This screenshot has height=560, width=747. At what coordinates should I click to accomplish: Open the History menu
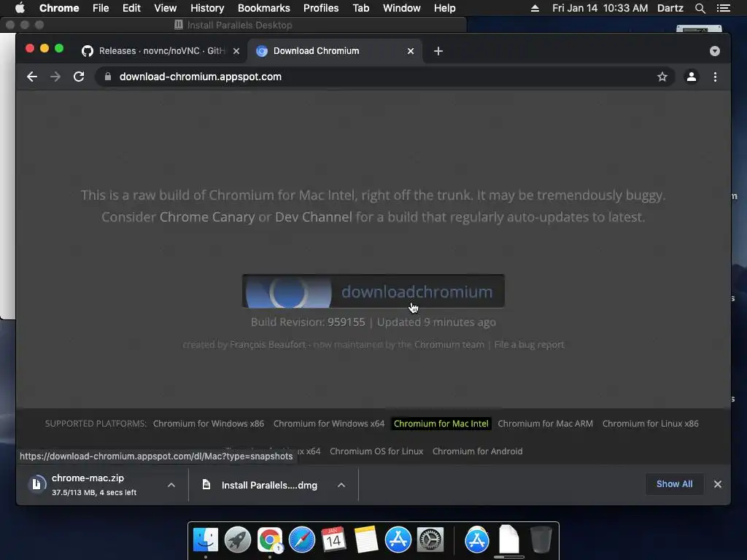(207, 8)
